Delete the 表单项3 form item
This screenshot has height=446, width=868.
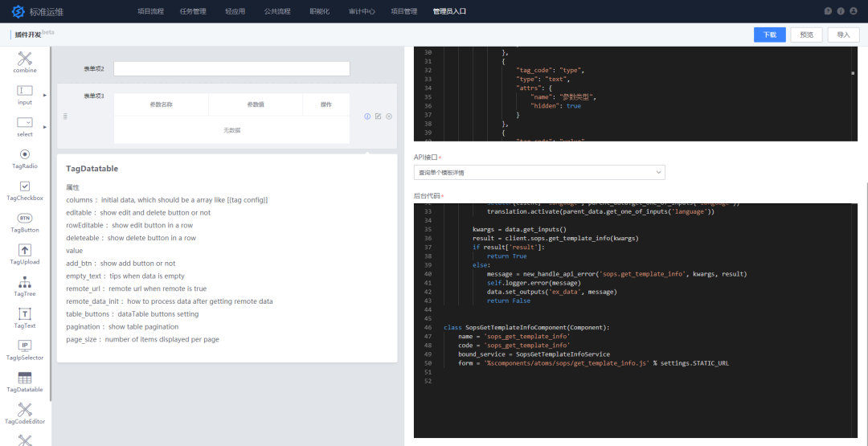click(x=389, y=117)
